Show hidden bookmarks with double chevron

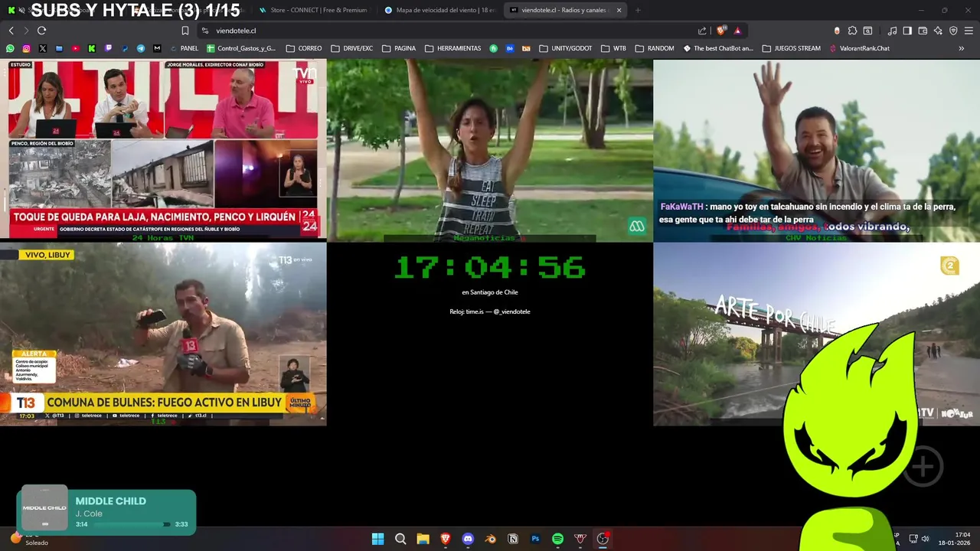point(962,48)
